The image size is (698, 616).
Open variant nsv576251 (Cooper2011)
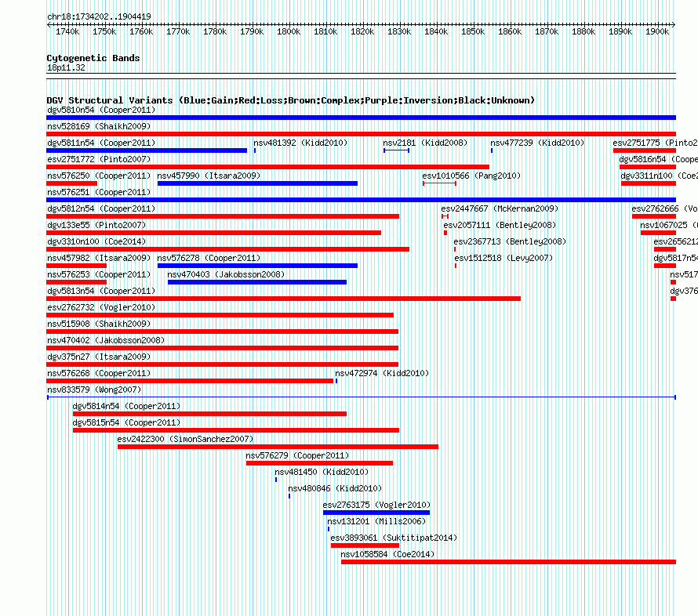tap(361, 200)
